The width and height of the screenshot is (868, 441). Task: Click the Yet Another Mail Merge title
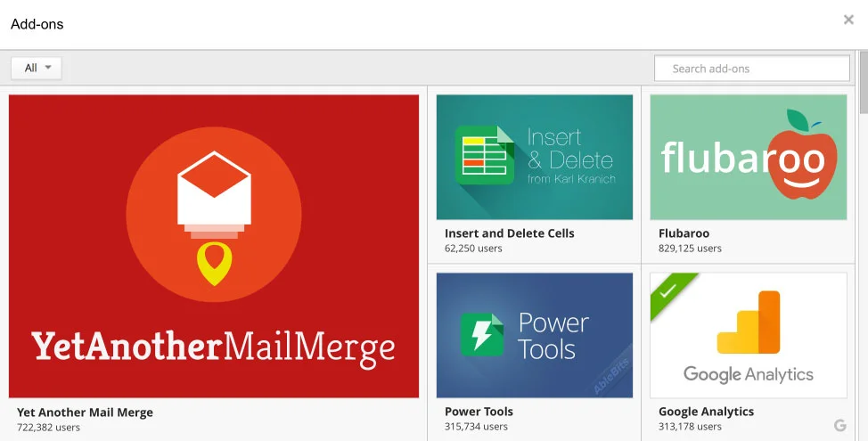(x=86, y=412)
